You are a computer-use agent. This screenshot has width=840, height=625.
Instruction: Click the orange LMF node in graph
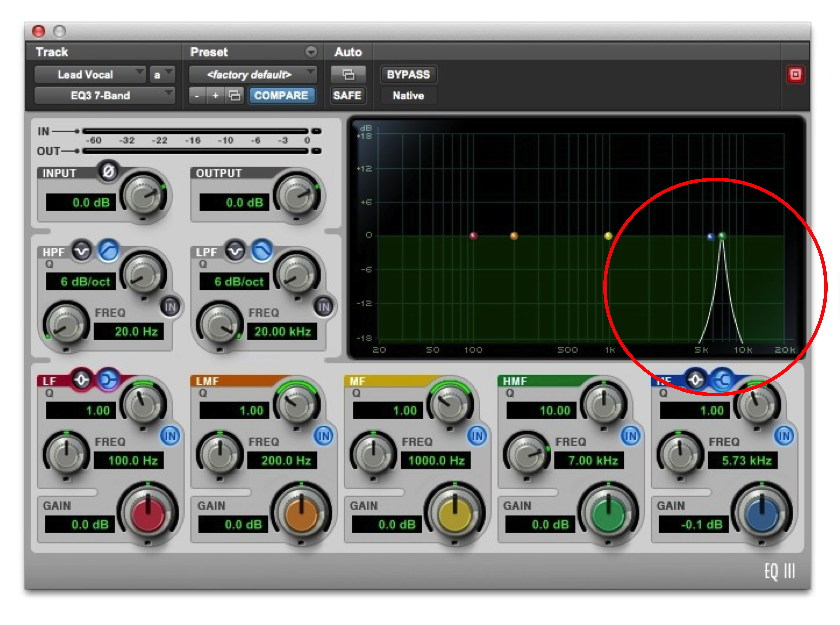(x=514, y=236)
